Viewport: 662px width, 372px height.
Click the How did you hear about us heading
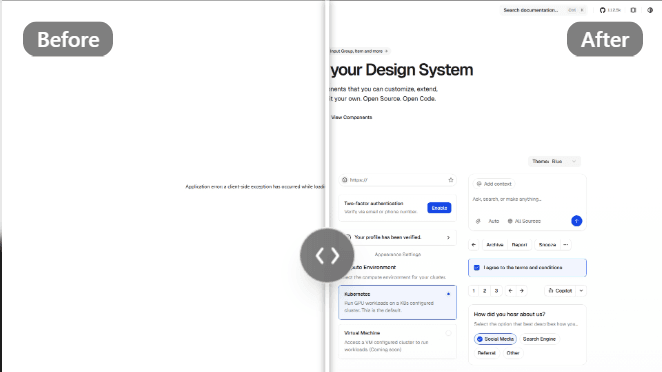[x=509, y=314]
